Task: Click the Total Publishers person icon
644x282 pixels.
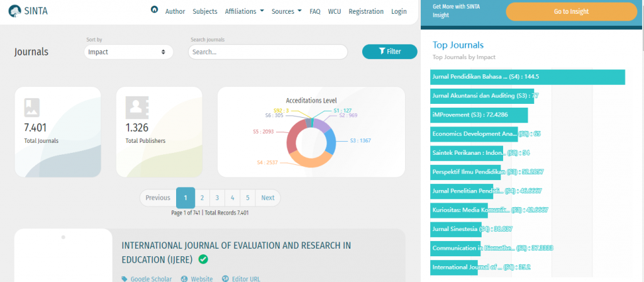Action: (134, 108)
